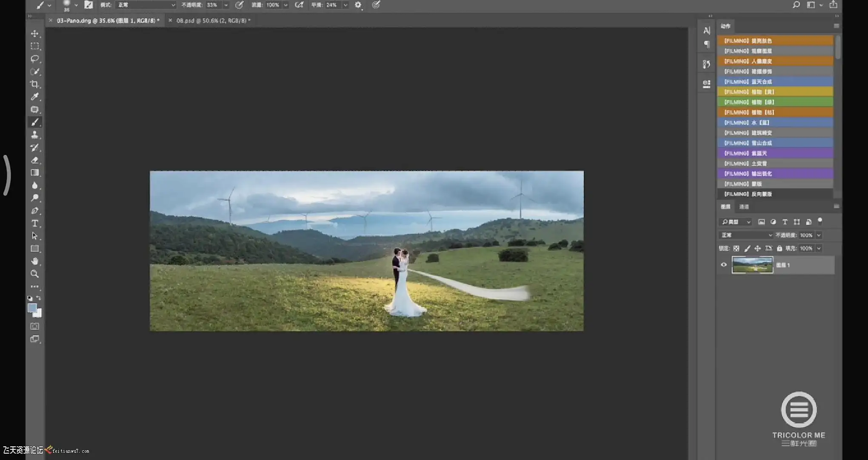Toggle the lock all padlock icon
This screenshot has height=460, width=868.
tap(779, 248)
